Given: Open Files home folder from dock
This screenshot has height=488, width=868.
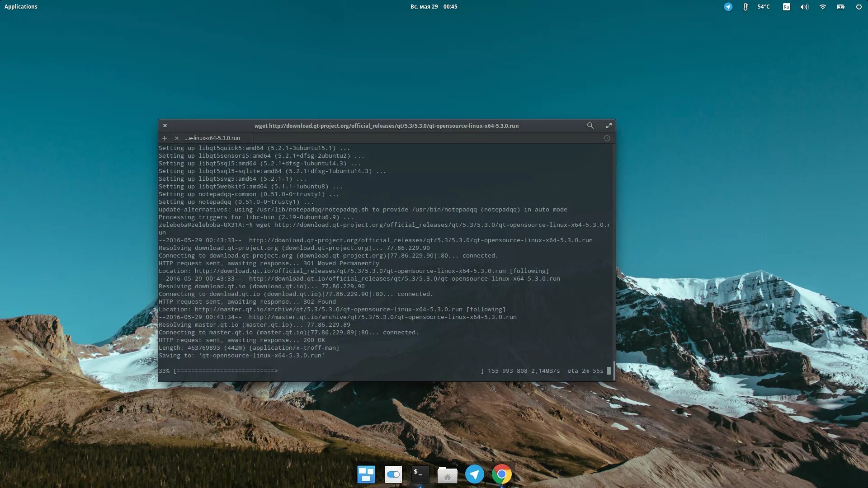Looking at the screenshot, I should (447, 474).
